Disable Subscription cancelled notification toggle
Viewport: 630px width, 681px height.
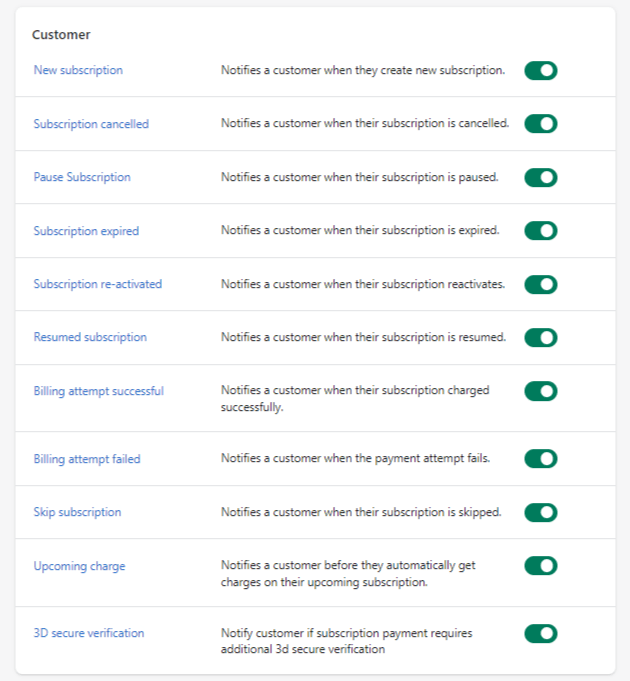coord(540,124)
